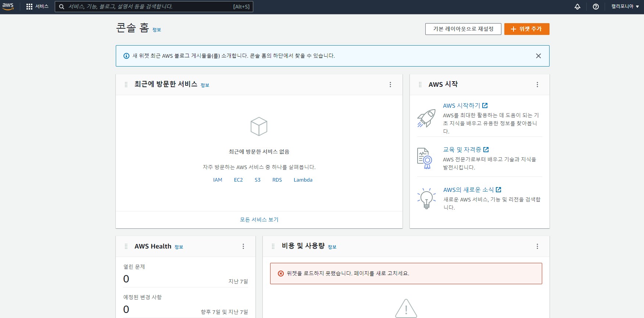This screenshot has width=644, height=318.
Task: Dismiss the new widget info banner
Action: pyautogui.click(x=539, y=56)
